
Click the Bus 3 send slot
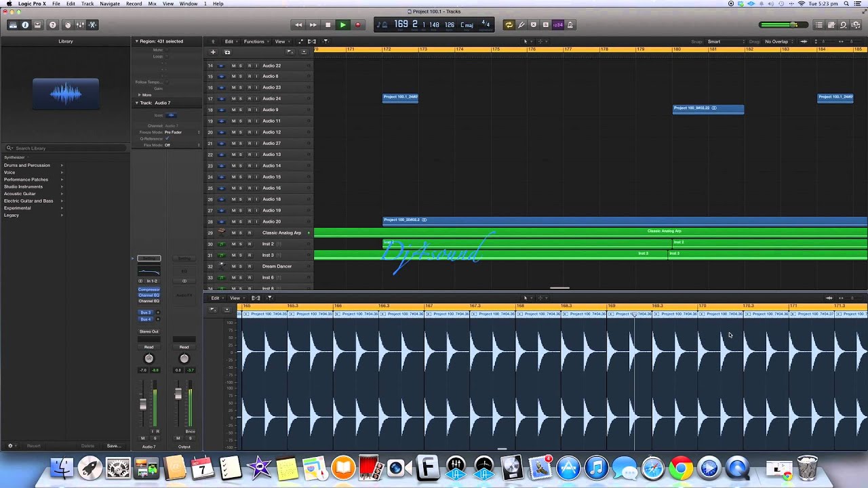146,312
